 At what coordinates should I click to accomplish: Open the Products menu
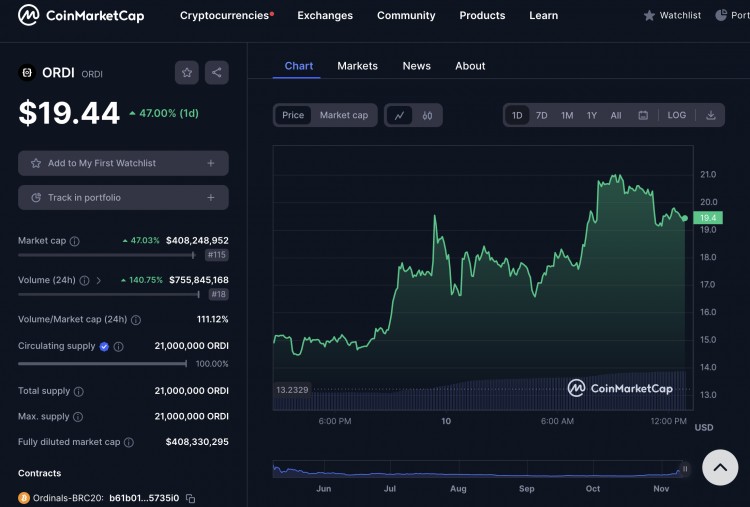pos(482,15)
